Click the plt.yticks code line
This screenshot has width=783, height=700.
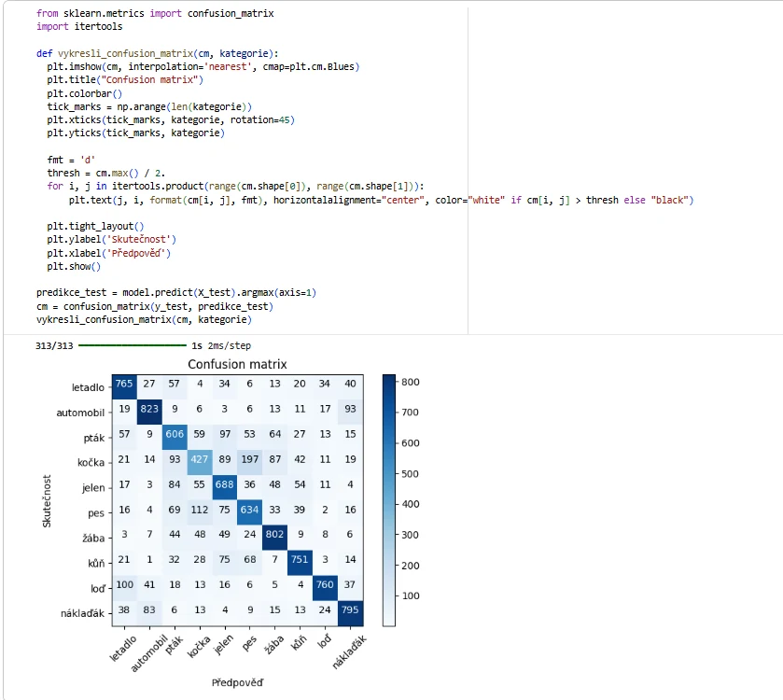tap(136, 133)
